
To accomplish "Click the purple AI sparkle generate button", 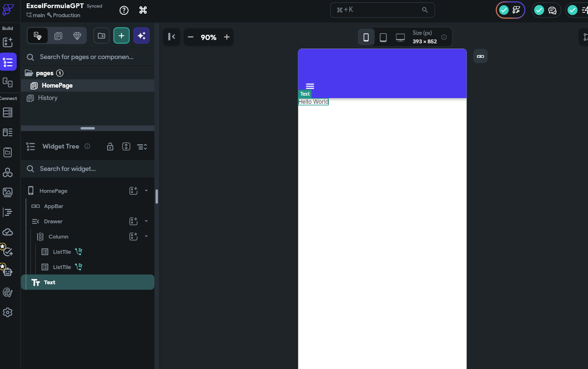I will coord(142,36).
